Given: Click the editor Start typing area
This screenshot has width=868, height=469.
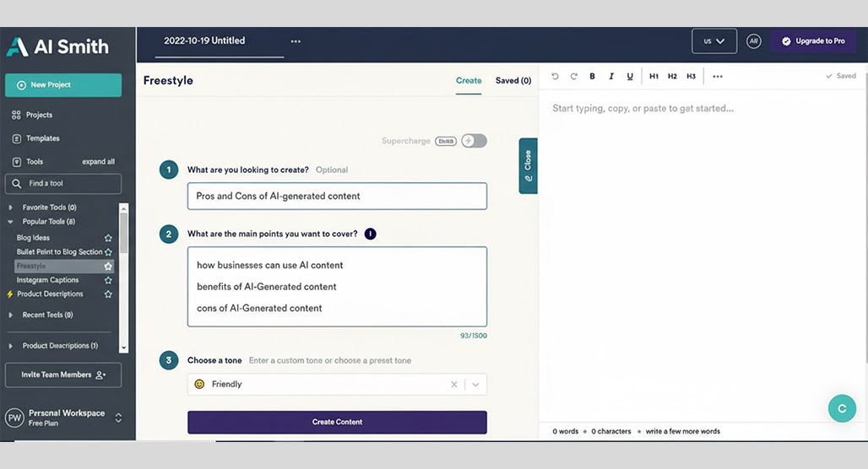Looking at the screenshot, I should point(643,109).
